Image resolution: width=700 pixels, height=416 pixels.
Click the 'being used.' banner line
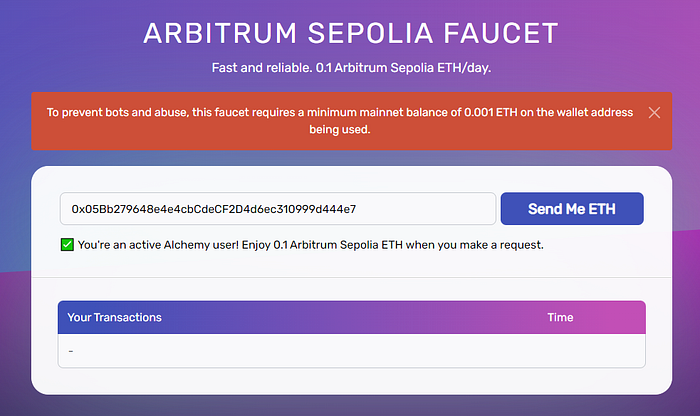pyautogui.click(x=340, y=129)
